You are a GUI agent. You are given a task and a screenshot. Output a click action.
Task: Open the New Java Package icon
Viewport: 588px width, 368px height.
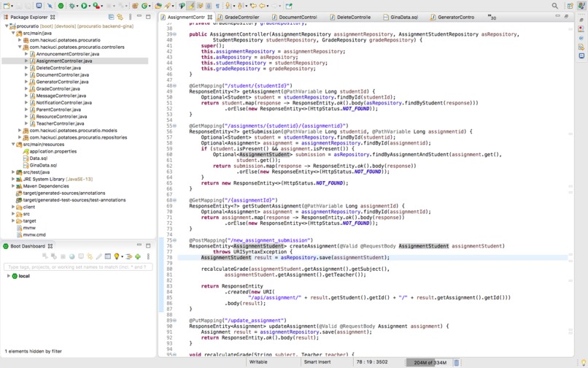pyautogui.click(x=135, y=6)
